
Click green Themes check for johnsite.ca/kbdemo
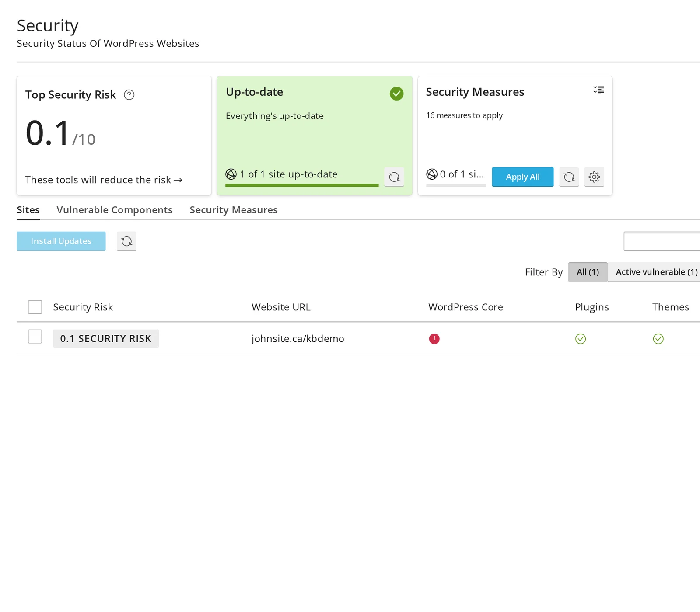pos(658,339)
